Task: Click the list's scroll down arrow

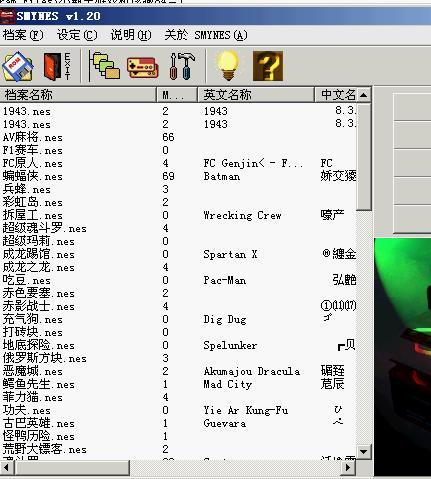Action: tap(363, 452)
